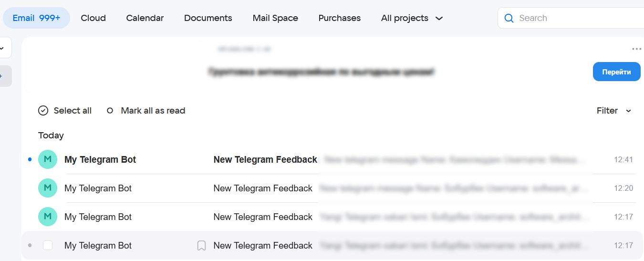Switch to the Cloud tab

(x=93, y=18)
